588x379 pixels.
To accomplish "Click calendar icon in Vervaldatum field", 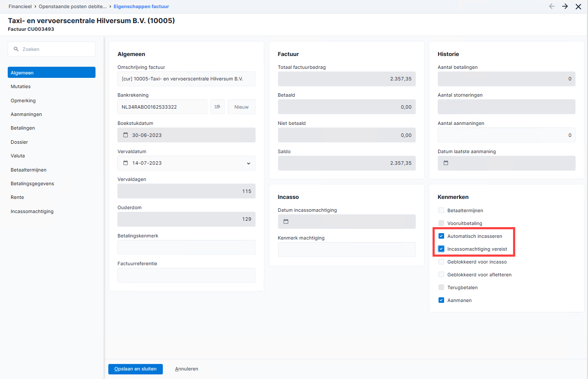I will (125, 163).
